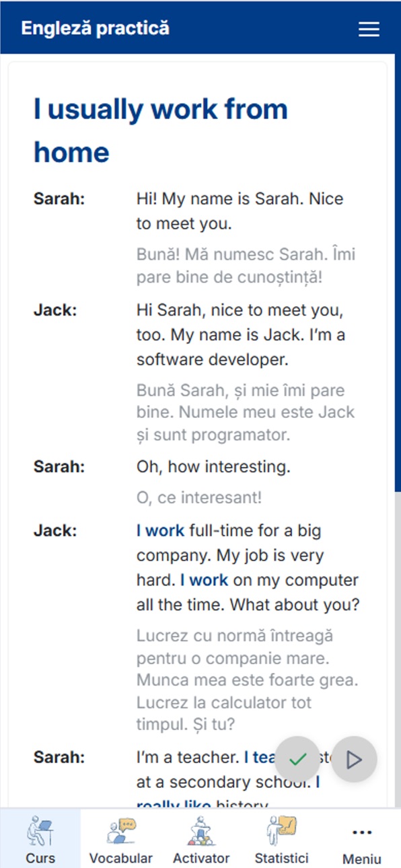Click the translation 'Bună! Mă numesc Sarah.'
The image size is (401, 868).
231,256
